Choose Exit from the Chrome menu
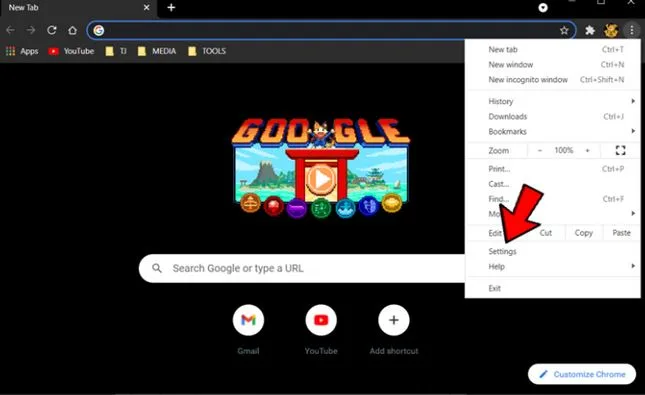Viewport: 645px width, 395px height. point(552,288)
